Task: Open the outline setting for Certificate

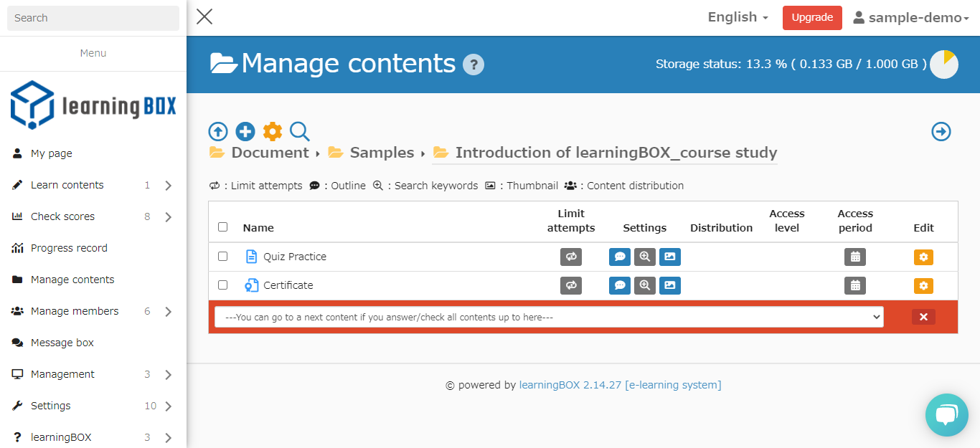Action: pos(620,285)
